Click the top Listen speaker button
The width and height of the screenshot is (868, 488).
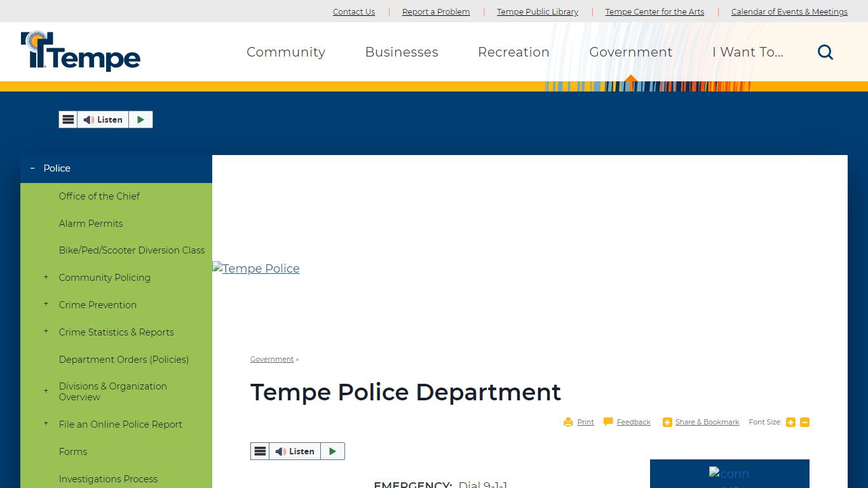point(103,119)
